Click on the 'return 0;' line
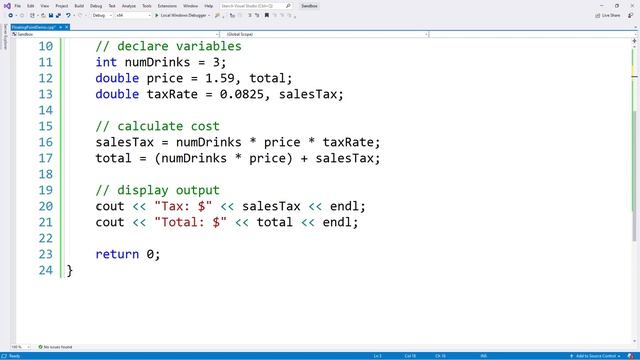640x360 pixels. coord(128,254)
